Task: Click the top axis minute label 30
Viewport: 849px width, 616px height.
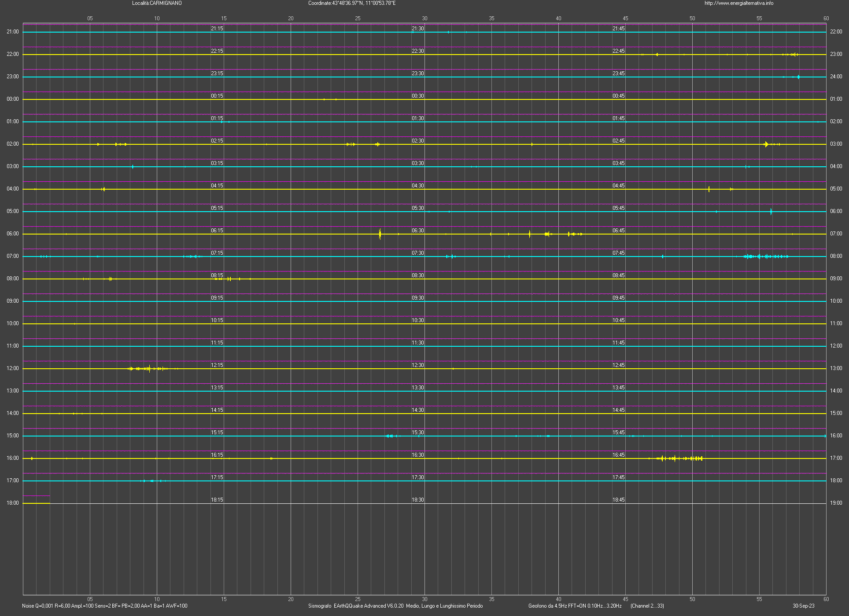Action: [x=424, y=18]
